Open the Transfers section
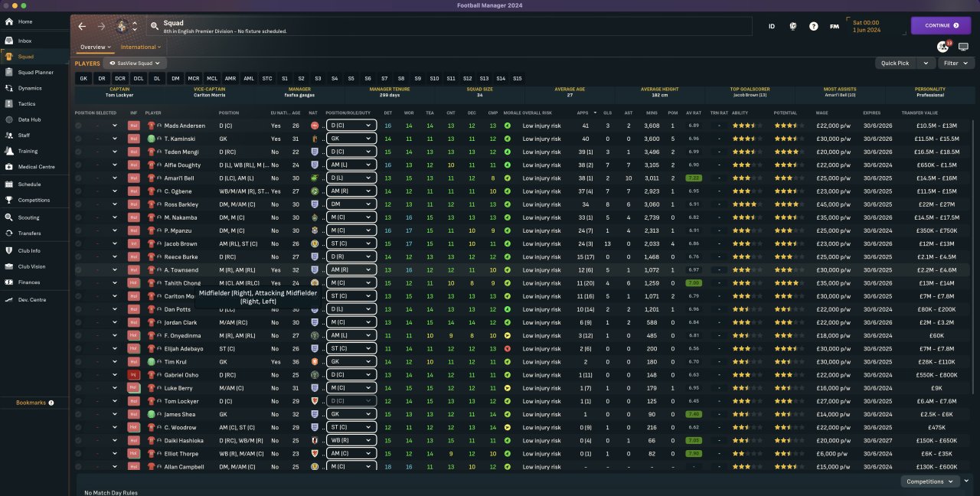980x496 pixels. (29, 233)
